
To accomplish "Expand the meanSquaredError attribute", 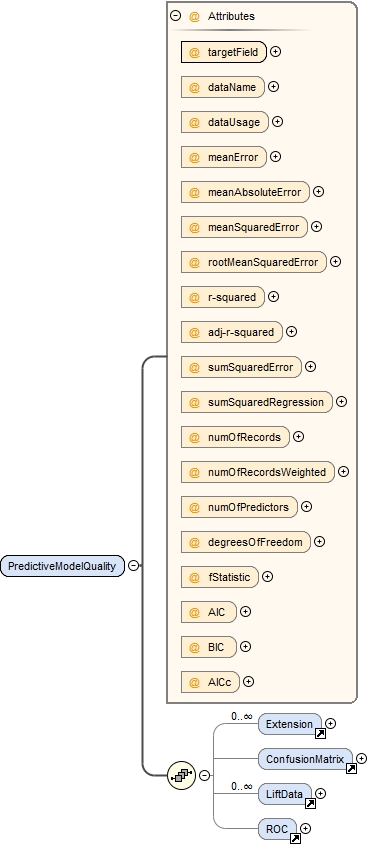I will 317,227.
